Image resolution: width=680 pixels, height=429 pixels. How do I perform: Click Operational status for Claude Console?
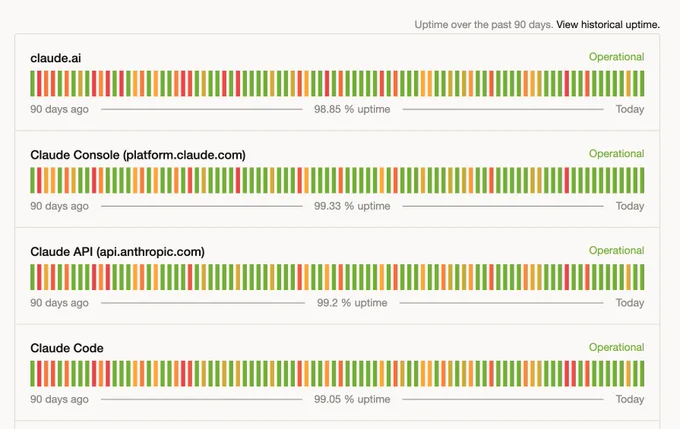click(616, 154)
